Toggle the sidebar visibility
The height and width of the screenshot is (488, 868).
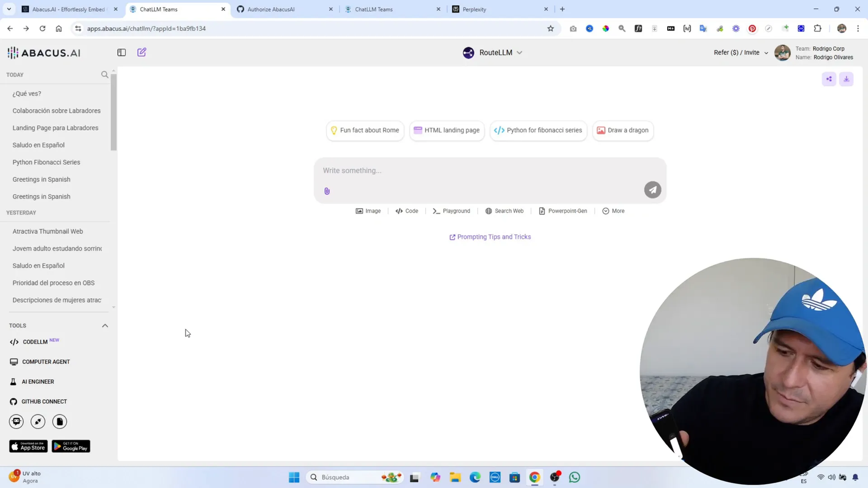click(x=121, y=52)
